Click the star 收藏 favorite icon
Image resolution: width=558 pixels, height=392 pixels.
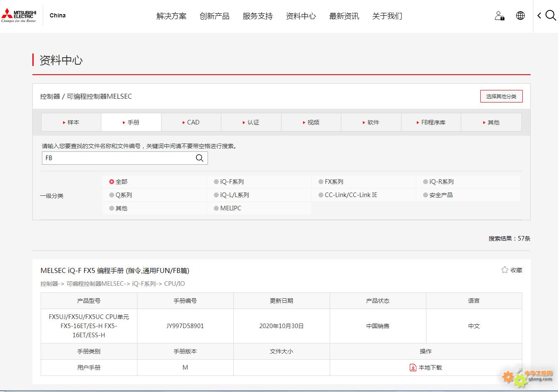point(505,270)
